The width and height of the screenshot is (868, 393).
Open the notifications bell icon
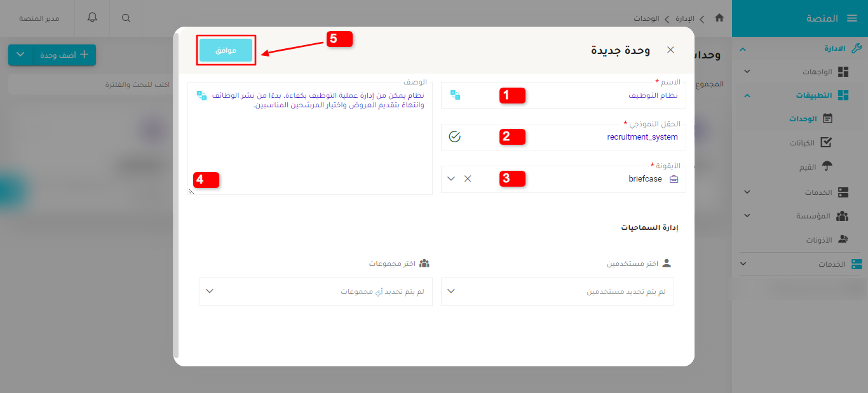click(x=92, y=18)
